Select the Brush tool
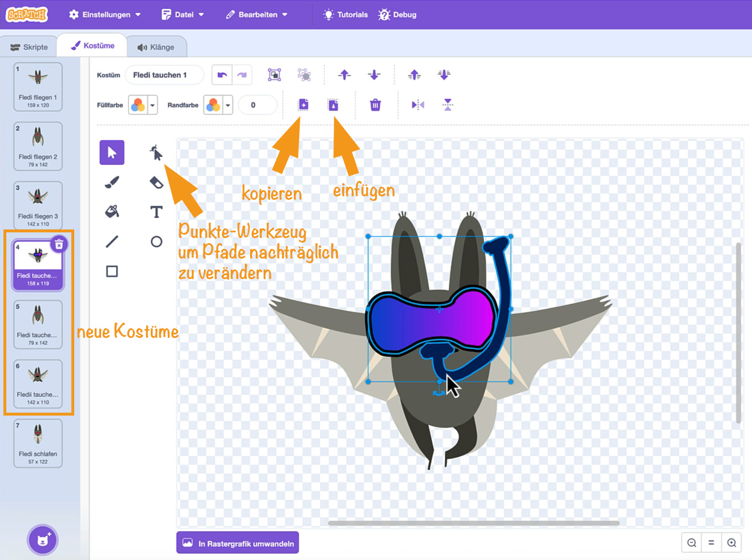The image size is (752, 560). 112,182
